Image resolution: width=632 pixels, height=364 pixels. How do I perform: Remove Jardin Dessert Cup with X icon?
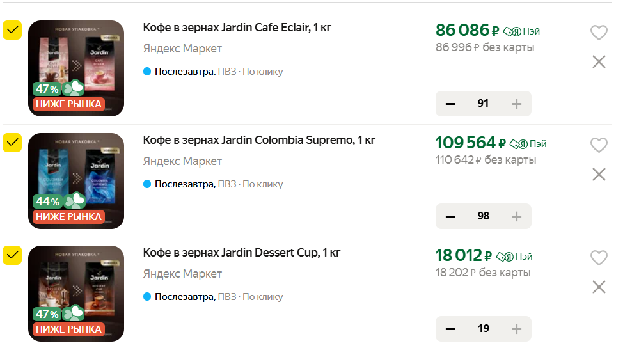pyautogui.click(x=599, y=287)
